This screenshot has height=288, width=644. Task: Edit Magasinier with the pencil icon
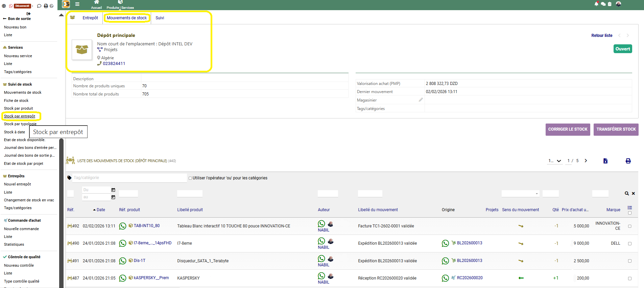tap(421, 100)
